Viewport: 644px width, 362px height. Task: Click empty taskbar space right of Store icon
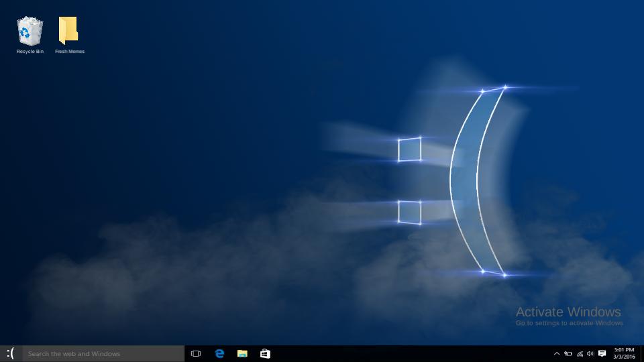point(402,353)
